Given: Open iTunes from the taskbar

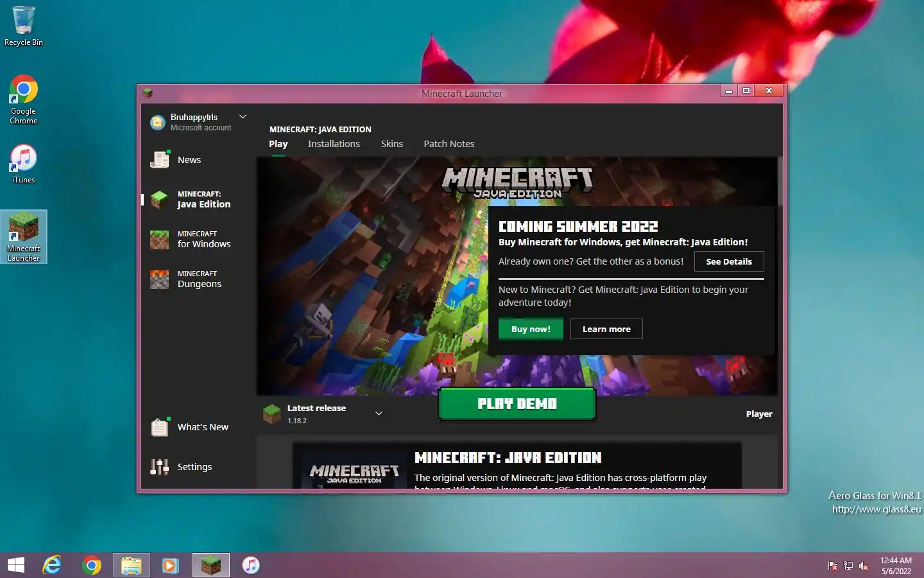Looking at the screenshot, I should (251, 565).
